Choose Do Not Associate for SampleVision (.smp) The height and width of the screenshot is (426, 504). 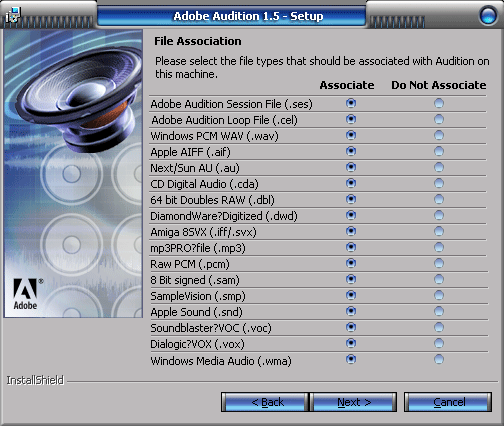click(x=439, y=295)
